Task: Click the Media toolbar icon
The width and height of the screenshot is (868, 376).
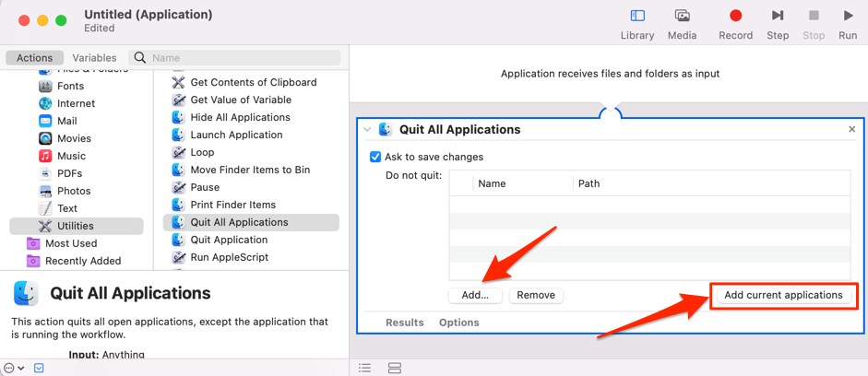Action: click(x=682, y=16)
